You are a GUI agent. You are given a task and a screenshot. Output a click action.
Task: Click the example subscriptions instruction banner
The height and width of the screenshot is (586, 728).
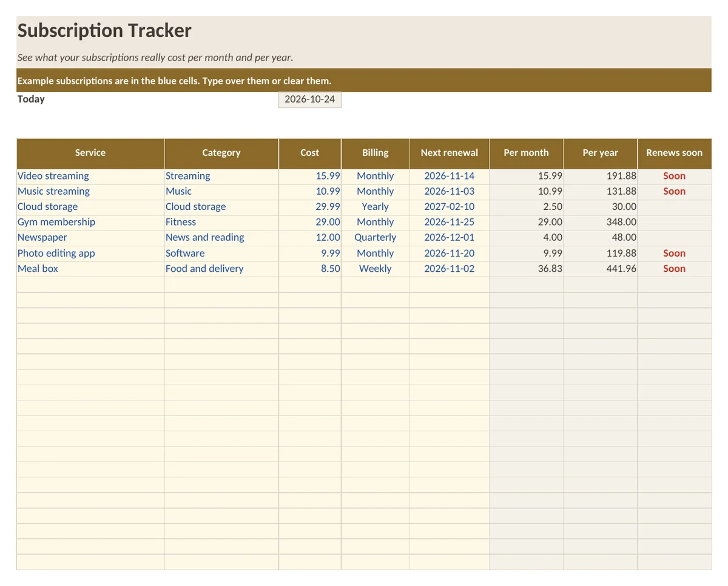pos(364,81)
